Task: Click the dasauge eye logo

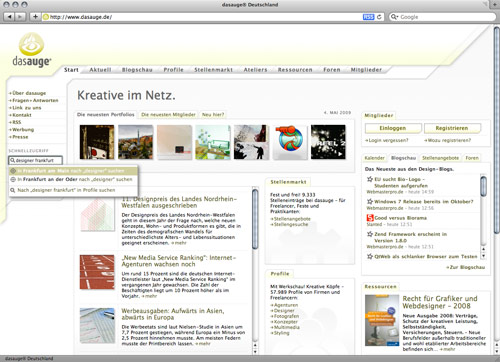Action: point(31,50)
